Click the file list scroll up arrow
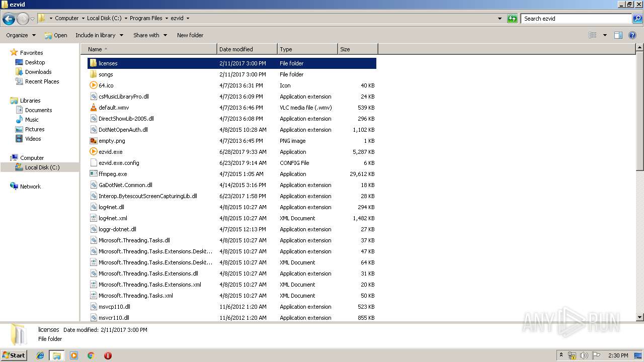Screen dimensions: 644x362 click(639, 48)
